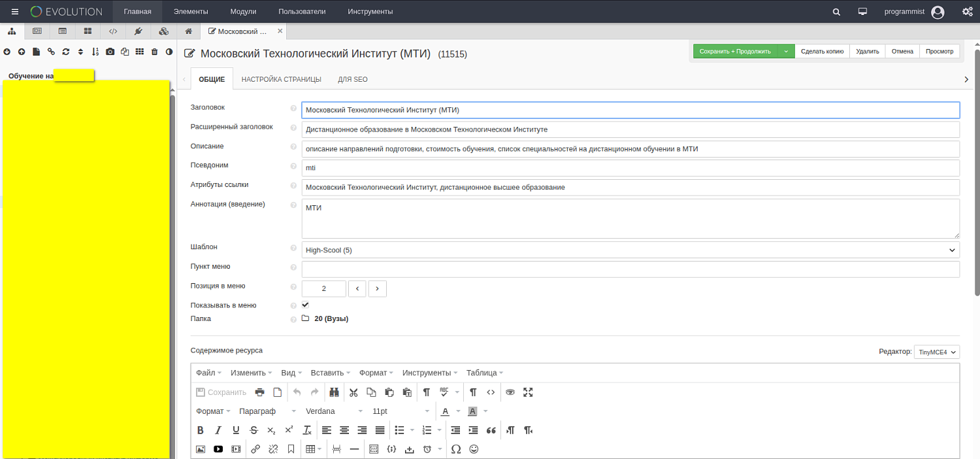This screenshot has height=459, width=980.
Task: Toggle the editor preview eye icon
Action: click(510, 392)
